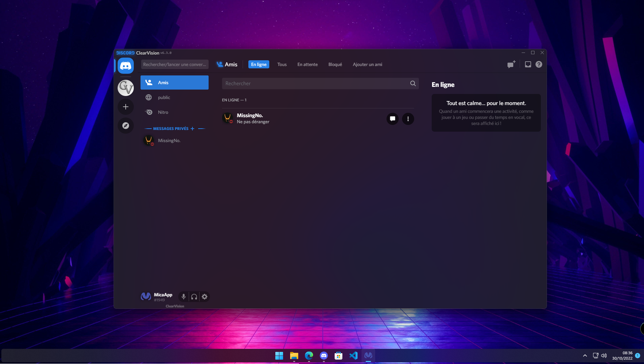This screenshot has height=364, width=644.
Task: Click Ajouter un ami button
Action: (x=367, y=64)
